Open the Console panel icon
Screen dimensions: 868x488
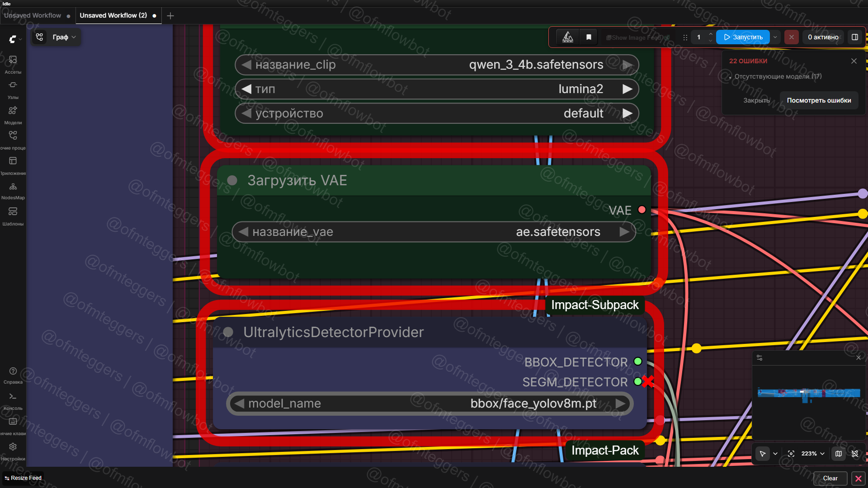(x=13, y=401)
